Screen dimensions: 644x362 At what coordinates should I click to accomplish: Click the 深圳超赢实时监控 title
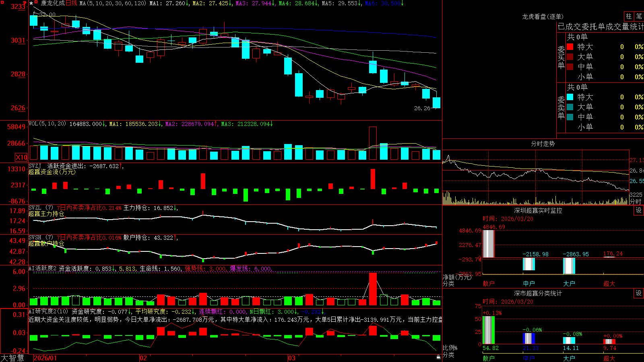click(538, 210)
